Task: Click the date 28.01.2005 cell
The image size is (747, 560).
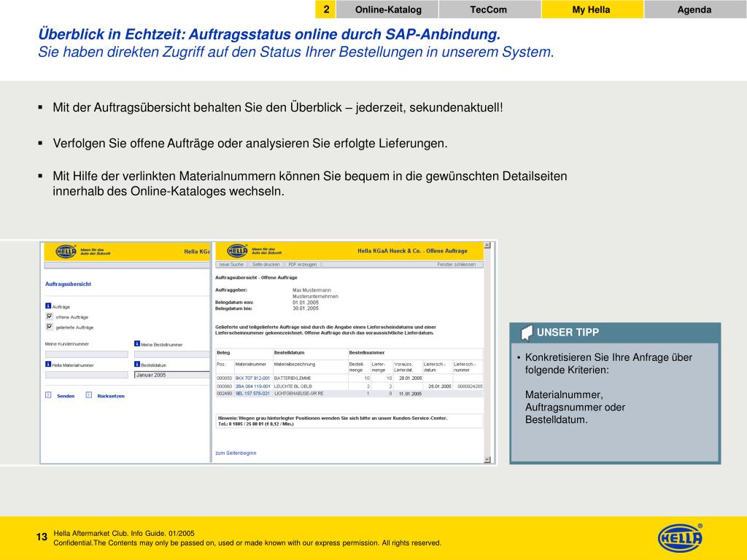Action: [410, 378]
